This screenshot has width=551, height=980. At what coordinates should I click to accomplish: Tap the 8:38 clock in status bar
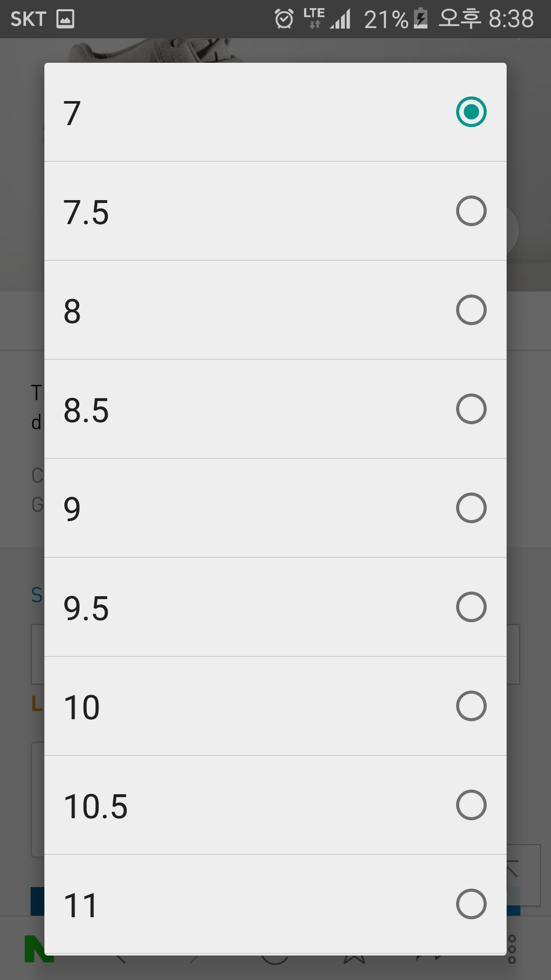pos(511,19)
